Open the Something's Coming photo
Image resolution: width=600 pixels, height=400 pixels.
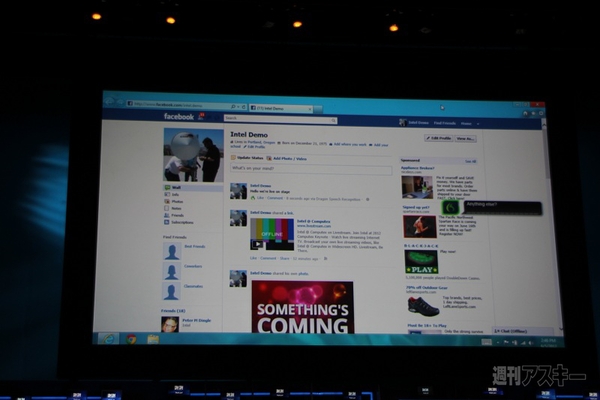tap(303, 307)
